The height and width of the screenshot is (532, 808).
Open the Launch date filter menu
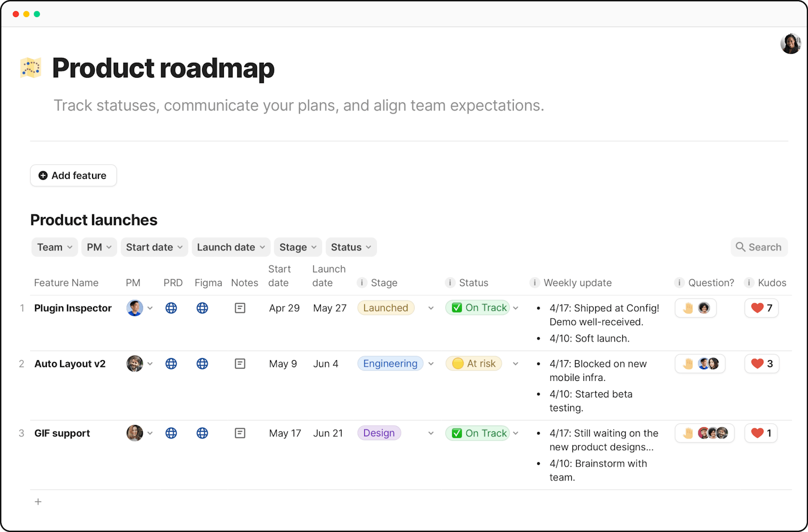[231, 247]
